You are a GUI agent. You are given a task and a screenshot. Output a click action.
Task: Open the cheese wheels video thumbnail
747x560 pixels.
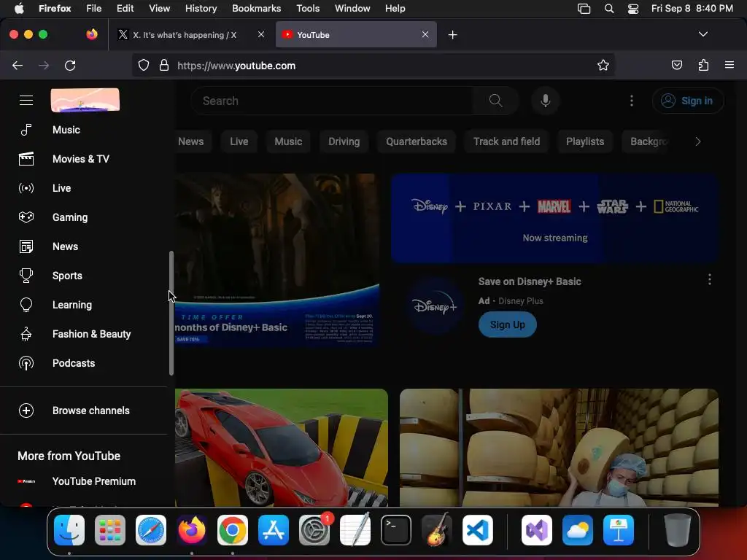pos(559,448)
